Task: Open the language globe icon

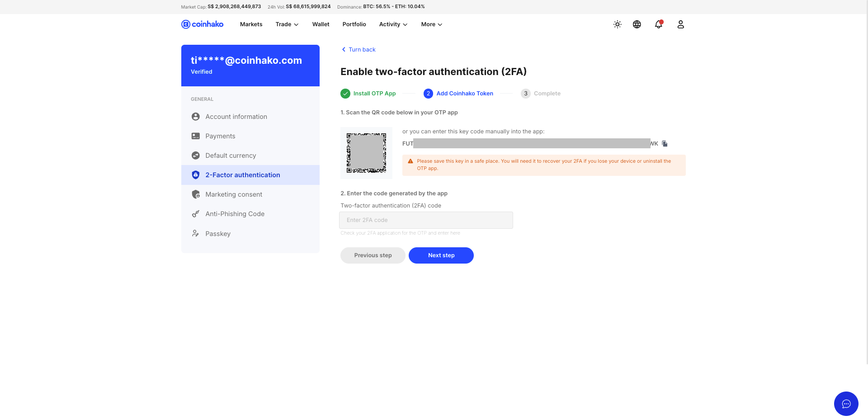Action: point(637,24)
